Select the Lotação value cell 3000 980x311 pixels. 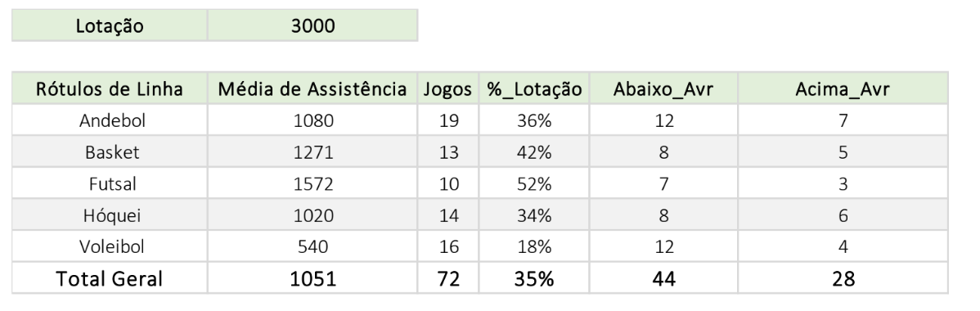pyautogui.click(x=312, y=25)
